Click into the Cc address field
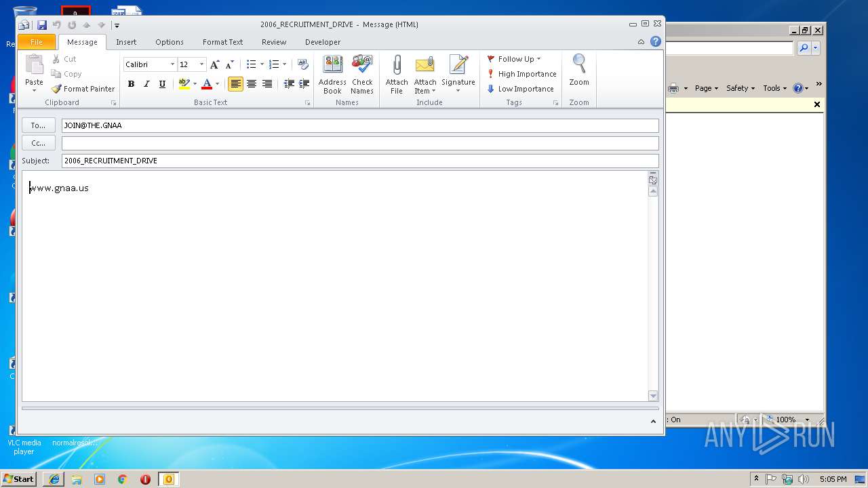This screenshot has width=868, height=488. pyautogui.click(x=360, y=143)
